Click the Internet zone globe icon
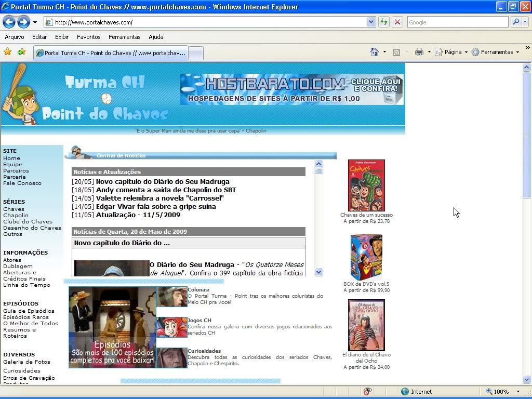532x399 pixels. coord(405,392)
